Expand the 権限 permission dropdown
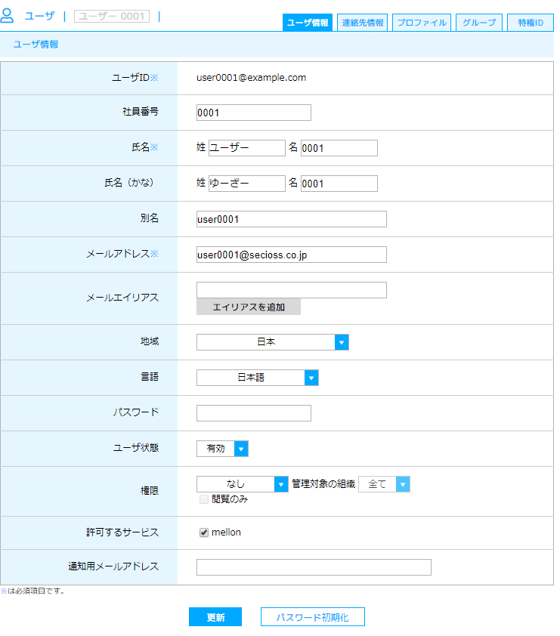This screenshot has height=636, width=560. click(281, 484)
